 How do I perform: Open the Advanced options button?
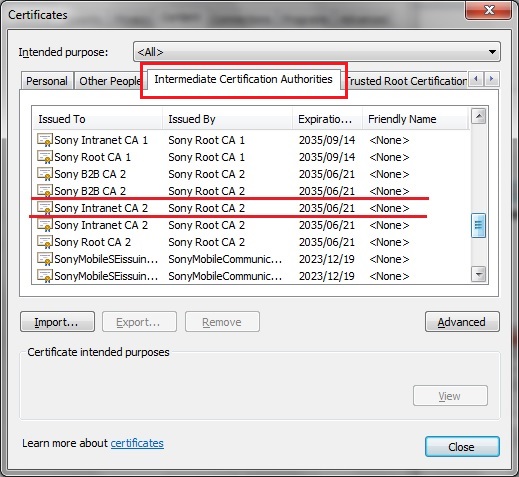(462, 322)
